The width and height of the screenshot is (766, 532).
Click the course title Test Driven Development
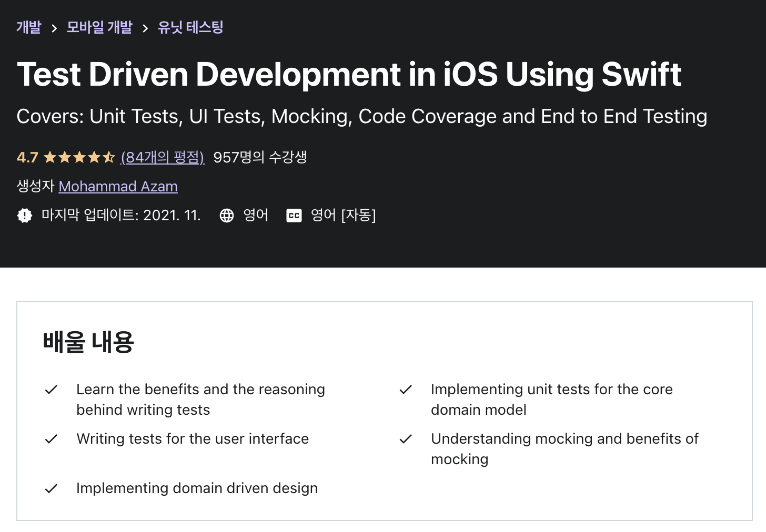pyautogui.click(x=349, y=74)
